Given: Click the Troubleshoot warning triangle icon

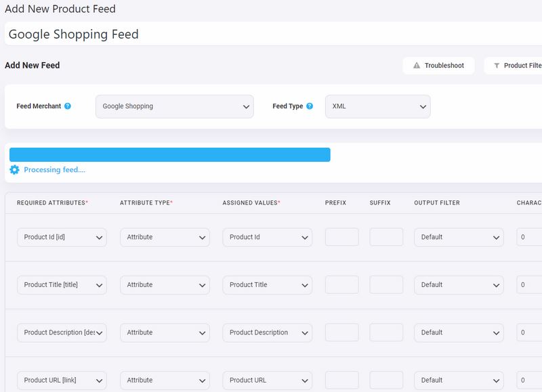Looking at the screenshot, I should [417, 65].
